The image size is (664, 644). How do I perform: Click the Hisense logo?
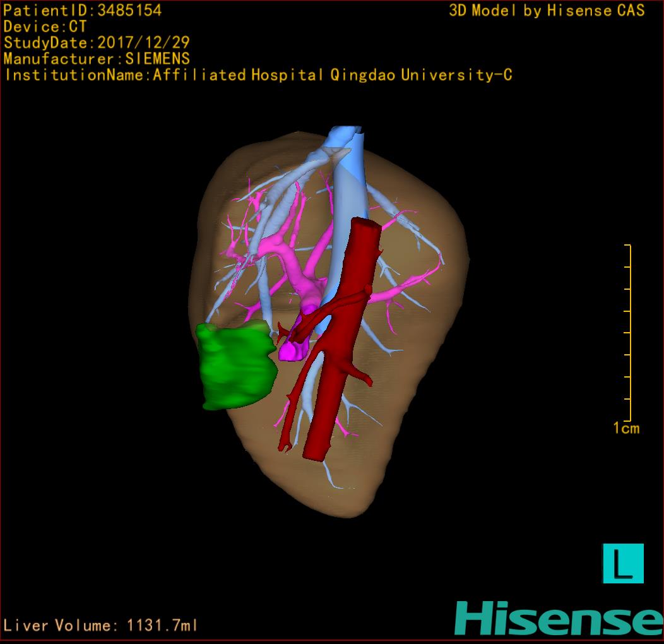[x=558, y=618]
